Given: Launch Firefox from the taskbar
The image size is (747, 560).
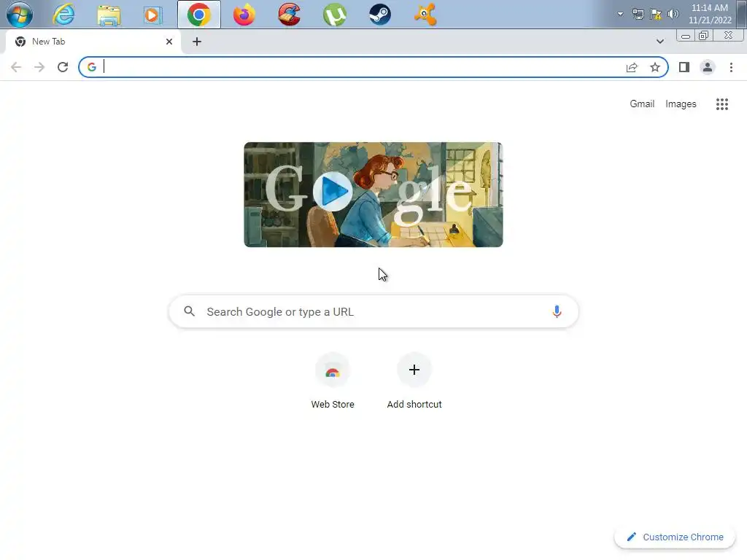Looking at the screenshot, I should (x=244, y=15).
